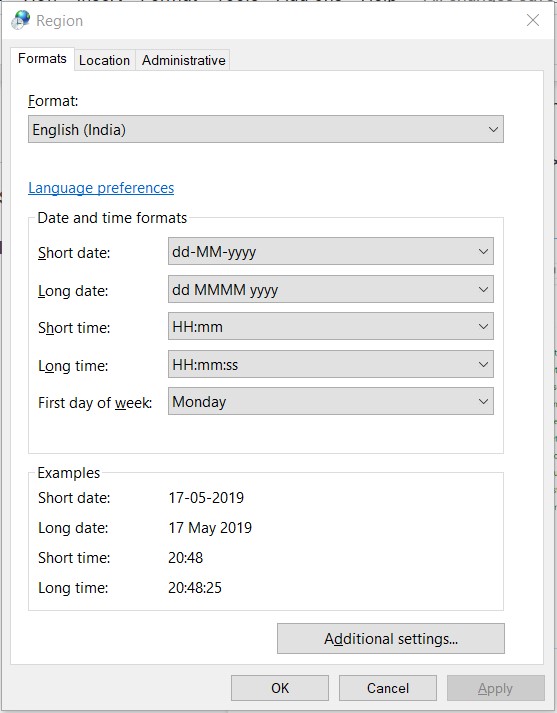557x713 pixels.
Task: Select the example long time 20:48:25
Action: click(x=195, y=587)
